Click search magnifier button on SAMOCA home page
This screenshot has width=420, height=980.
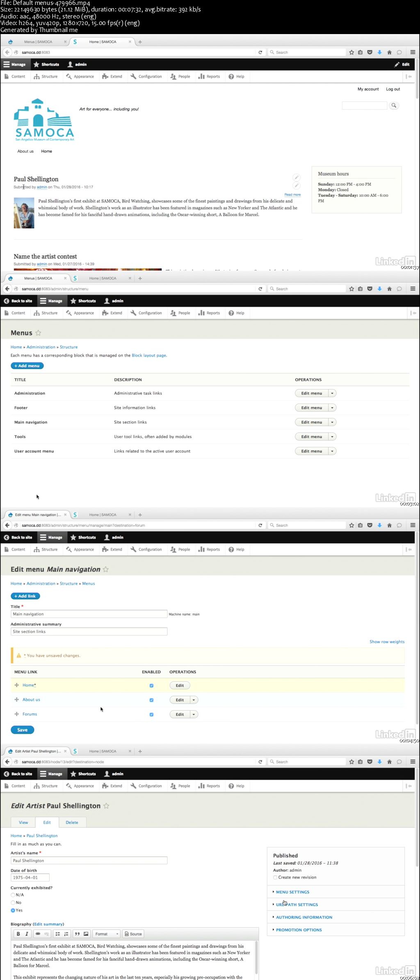tap(394, 106)
